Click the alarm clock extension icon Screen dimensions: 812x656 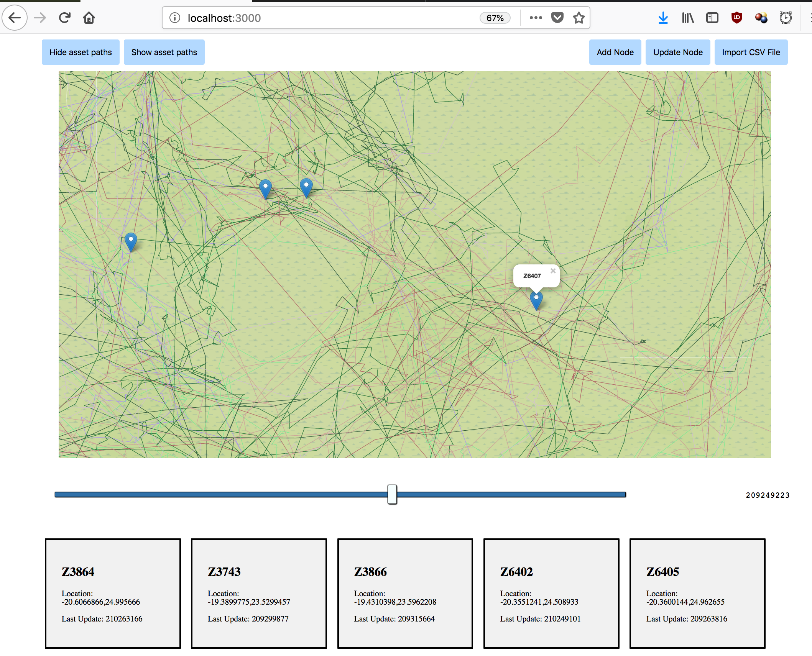(x=786, y=18)
